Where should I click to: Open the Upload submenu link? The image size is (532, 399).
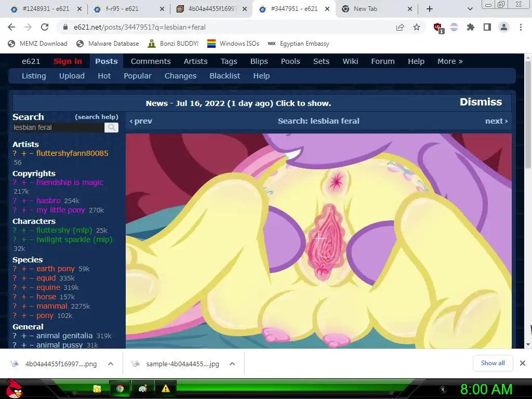pyautogui.click(x=72, y=76)
